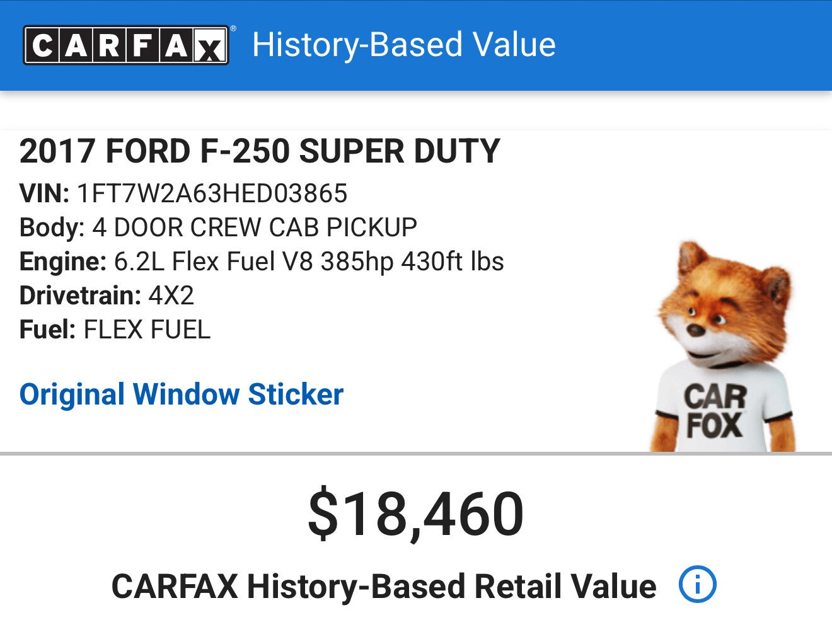
Task: Select the 2017 Ford F-250 Super Duty heading
Action: [x=260, y=152]
